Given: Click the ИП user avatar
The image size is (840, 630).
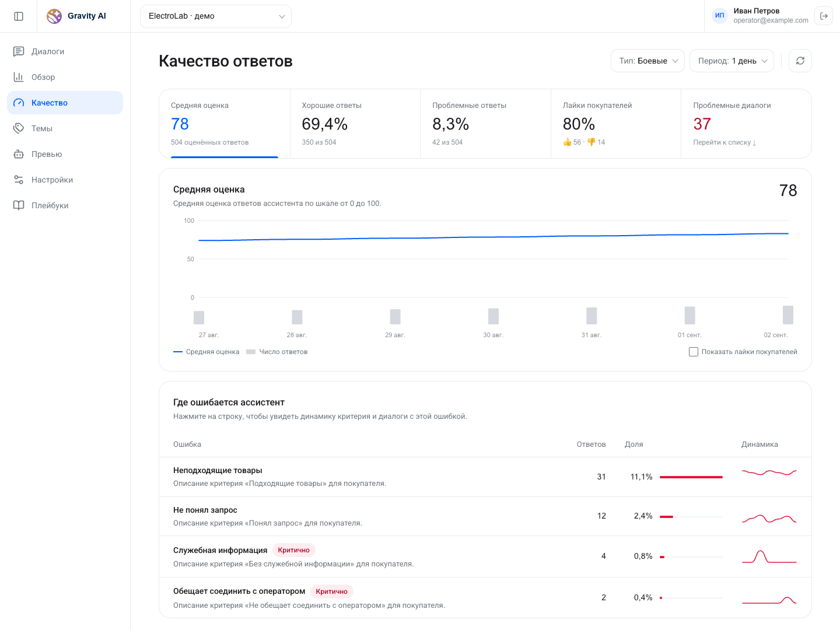Looking at the screenshot, I should 720,16.
